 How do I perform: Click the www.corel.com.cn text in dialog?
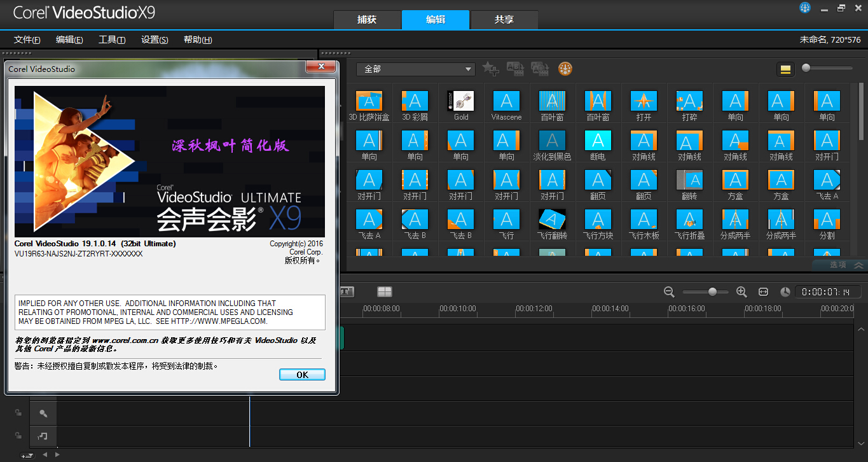coord(125,340)
